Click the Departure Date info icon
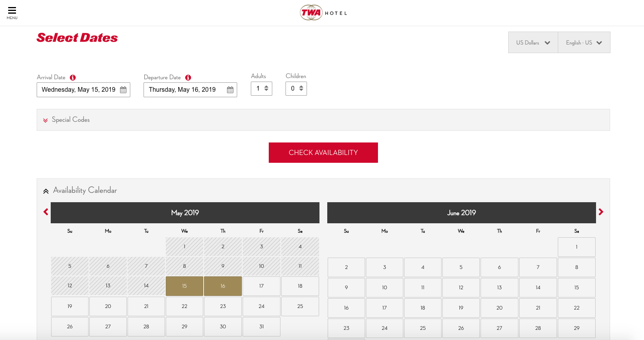Image resolution: width=644 pixels, height=340 pixels. [x=188, y=78]
